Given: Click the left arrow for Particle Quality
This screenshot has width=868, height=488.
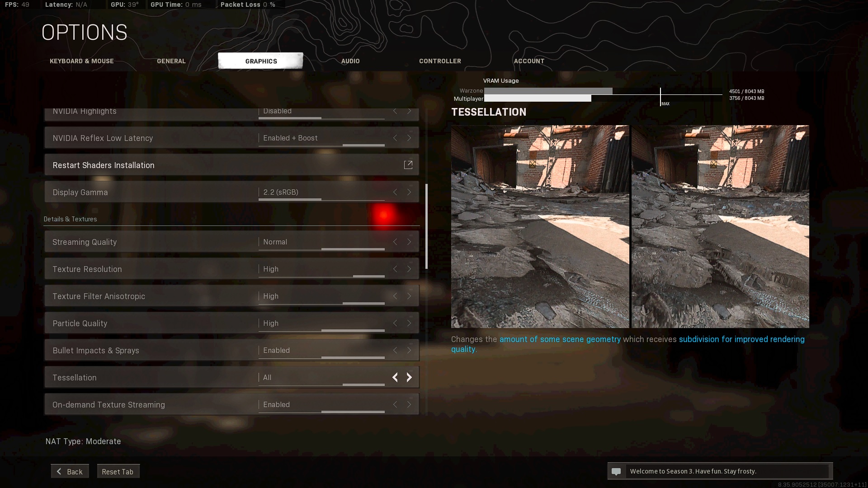Looking at the screenshot, I should point(395,323).
